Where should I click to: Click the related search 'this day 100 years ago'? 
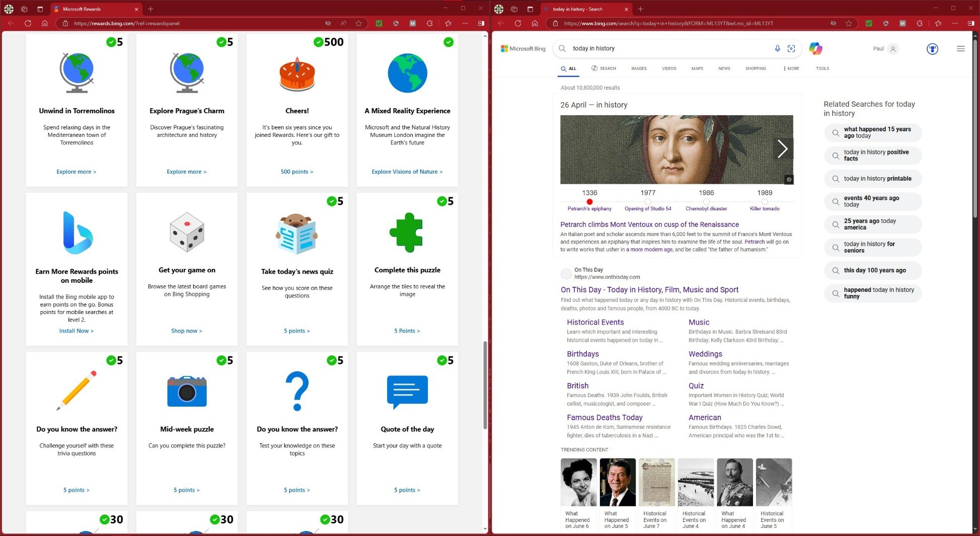click(873, 270)
